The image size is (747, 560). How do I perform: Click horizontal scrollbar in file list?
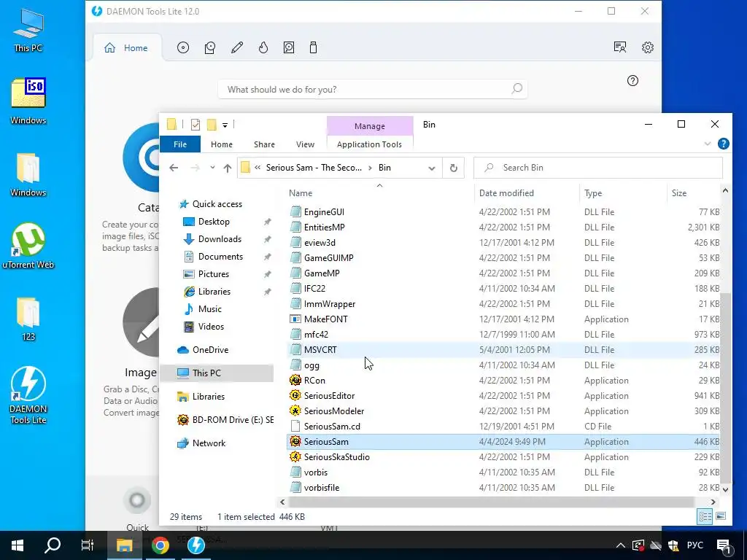[491, 502]
